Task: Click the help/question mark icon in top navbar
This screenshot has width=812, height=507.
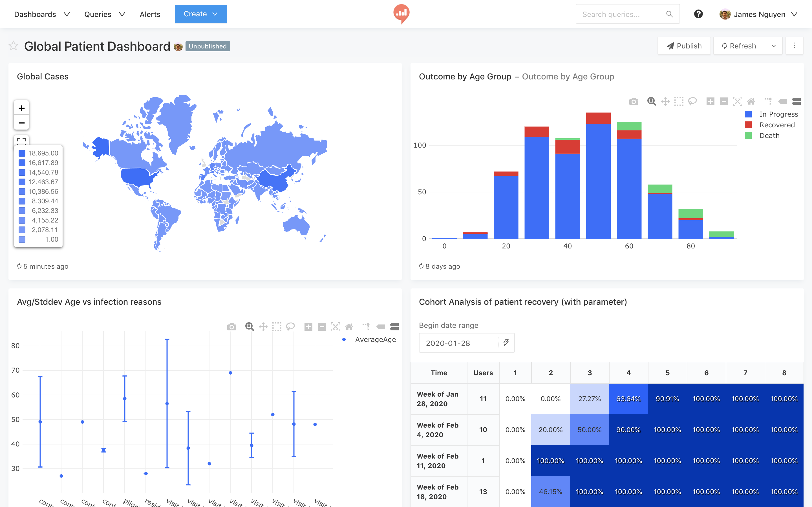Action: (699, 13)
